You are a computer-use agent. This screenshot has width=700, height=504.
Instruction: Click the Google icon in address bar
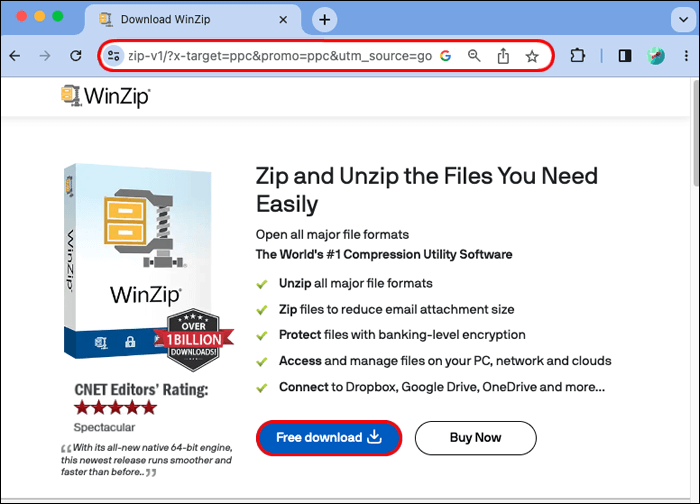pos(445,56)
